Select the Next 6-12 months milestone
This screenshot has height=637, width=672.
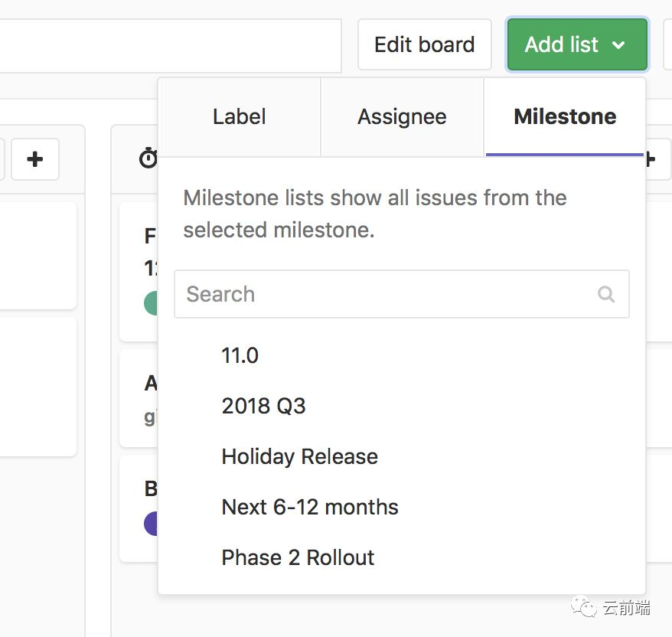[309, 507]
